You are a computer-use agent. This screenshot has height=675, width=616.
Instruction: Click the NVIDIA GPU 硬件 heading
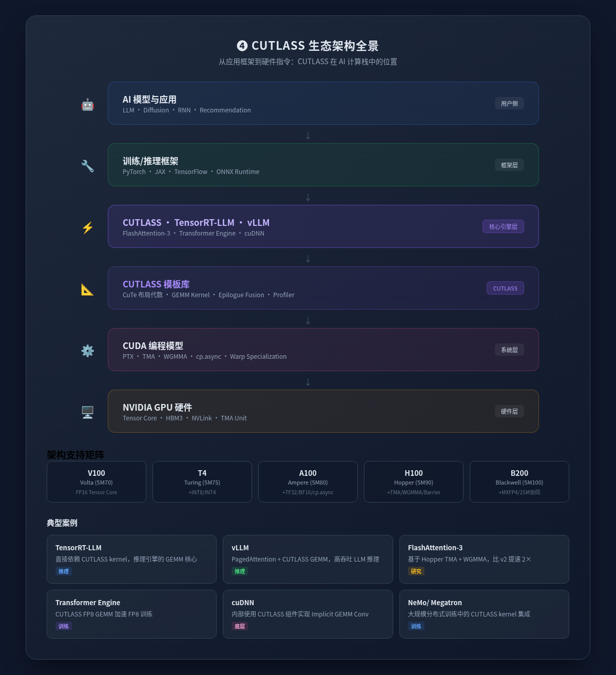pos(158,408)
